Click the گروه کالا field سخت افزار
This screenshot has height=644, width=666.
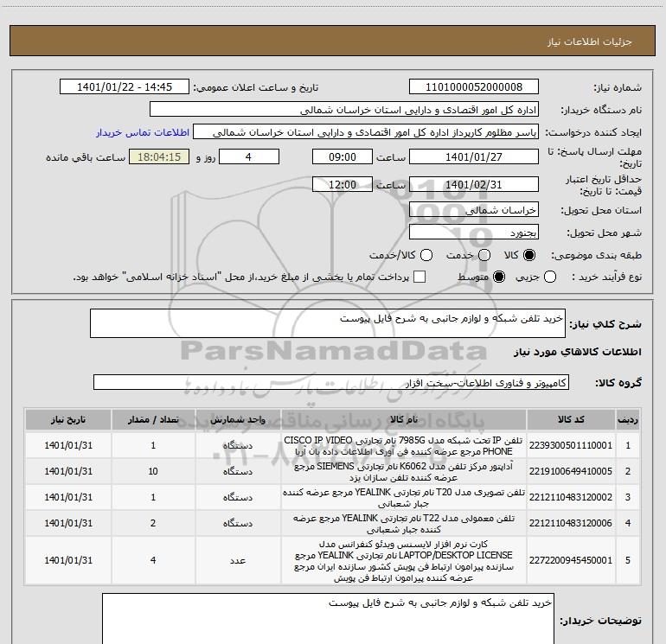tap(331, 382)
